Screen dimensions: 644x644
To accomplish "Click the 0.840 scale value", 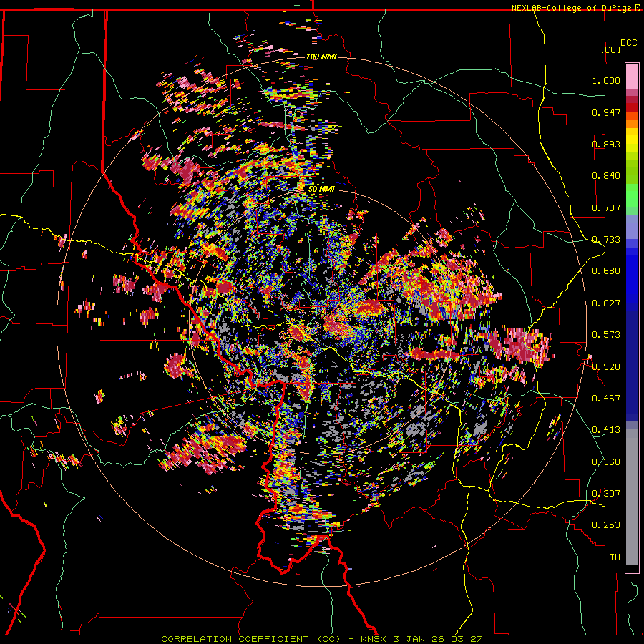I will (606, 176).
